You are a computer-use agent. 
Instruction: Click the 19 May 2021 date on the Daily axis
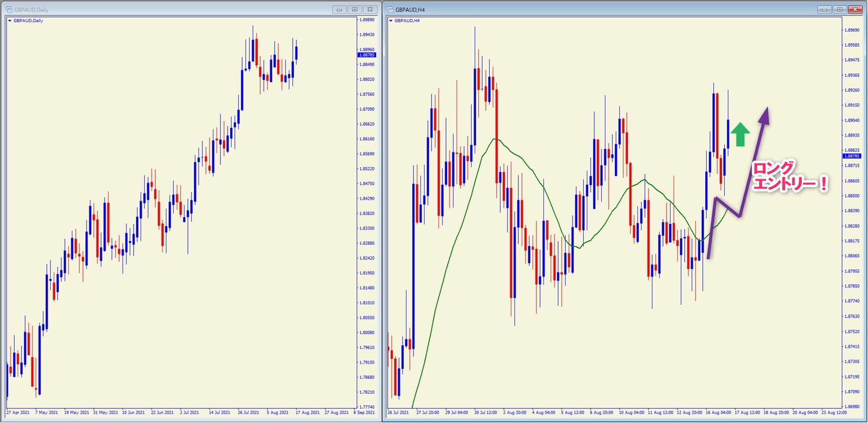point(76,412)
